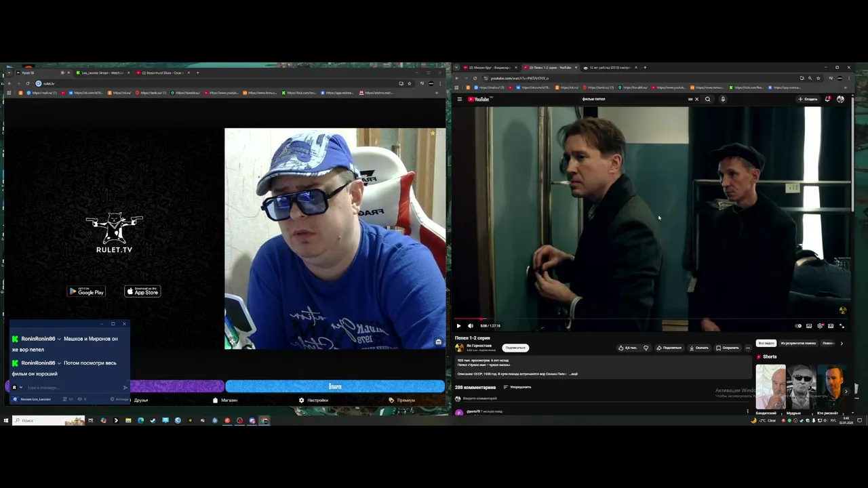868x488 pixels.
Task: Toggle autoplay switch in YouTube player
Action: pyautogui.click(x=798, y=326)
